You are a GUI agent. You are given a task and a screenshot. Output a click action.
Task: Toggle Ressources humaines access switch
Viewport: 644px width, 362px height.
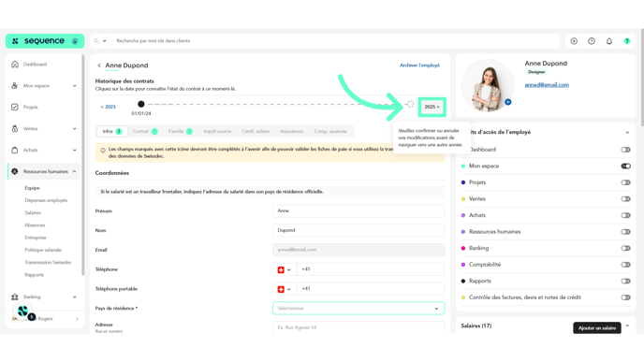pos(625,232)
